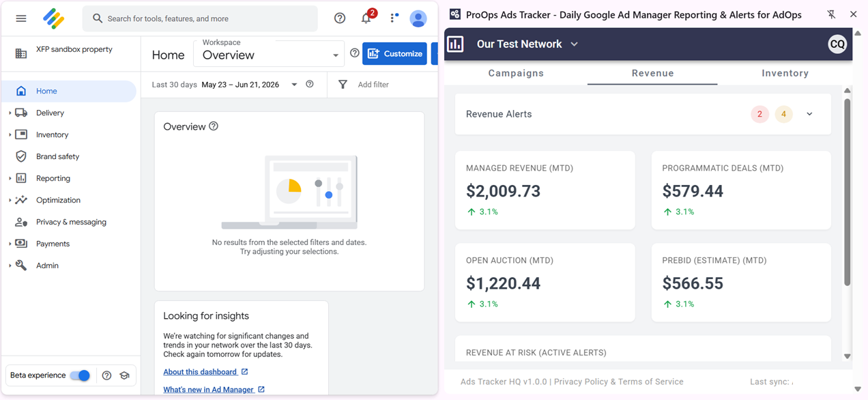Open What's new in Ad Manager link
The width and height of the screenshot is (868, 400).
(x=214, y=390)
